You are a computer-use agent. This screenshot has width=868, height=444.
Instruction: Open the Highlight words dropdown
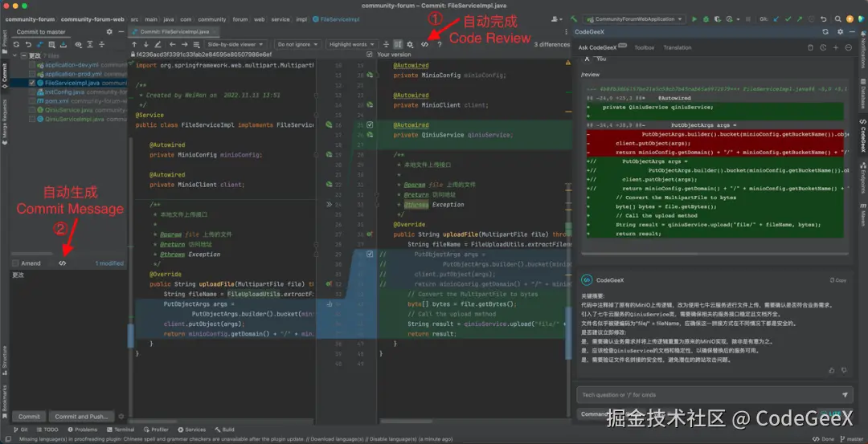[x=351, y=44]
